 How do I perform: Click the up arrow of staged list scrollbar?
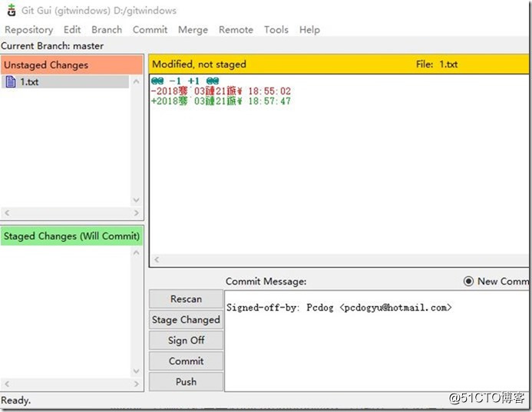click(x=136, y=252)
